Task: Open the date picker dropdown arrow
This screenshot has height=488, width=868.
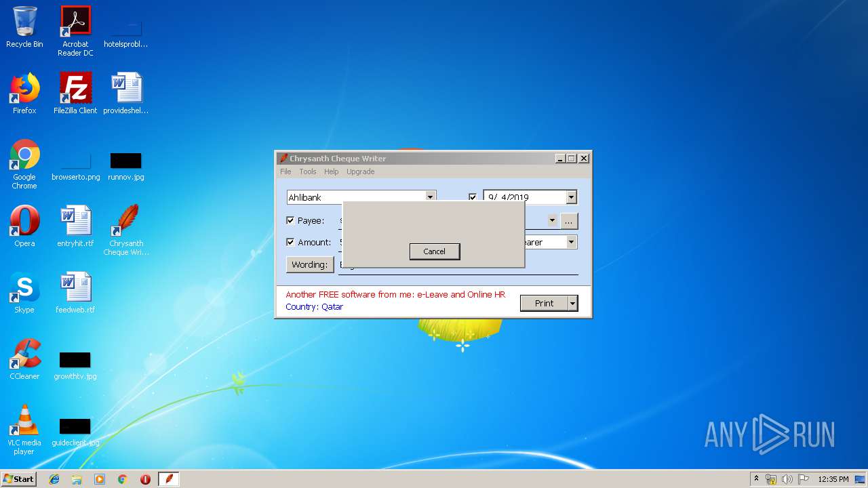Action: (571, 197)
